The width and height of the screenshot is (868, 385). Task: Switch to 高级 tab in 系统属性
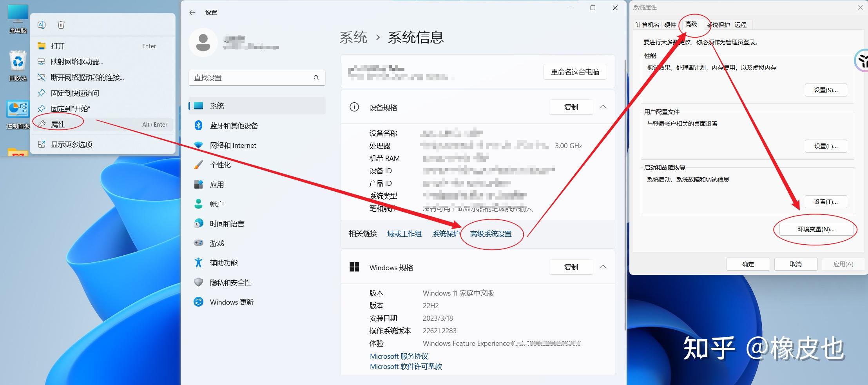tap(691, 24)
